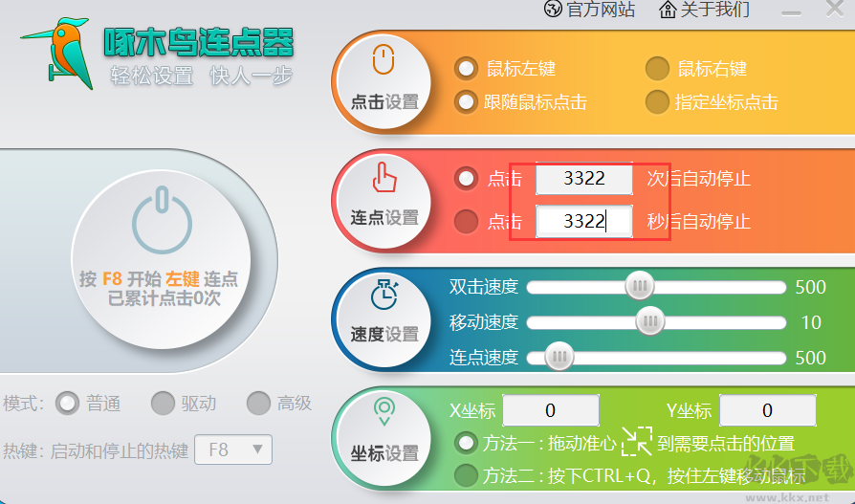
Task: Select 驱动 mode radio button
Action: click(x=163, y=404)
